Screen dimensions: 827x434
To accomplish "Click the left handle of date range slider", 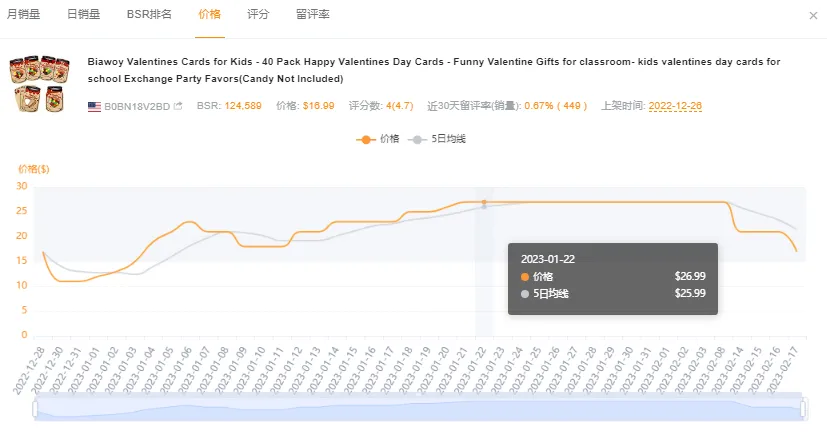I will pos(36,409).
